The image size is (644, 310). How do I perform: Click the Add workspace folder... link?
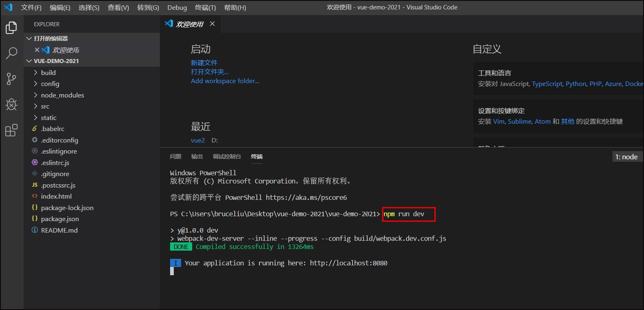coord(225,81)
